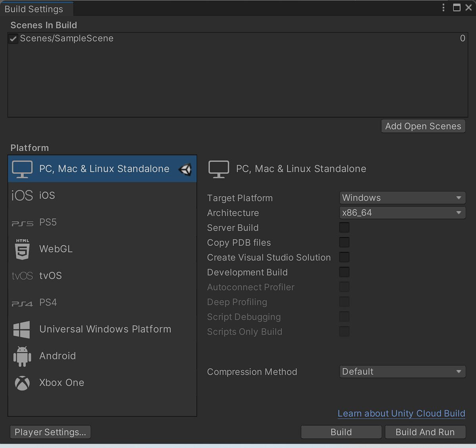
Task: Click the iOS platform icon
Action: [x=22, y=195]
